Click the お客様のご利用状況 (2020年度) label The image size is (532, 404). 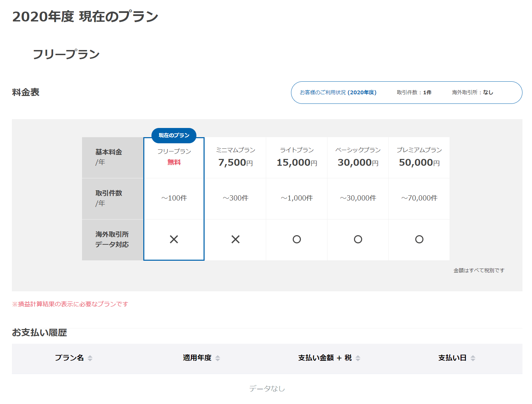(x=338, y=93)
